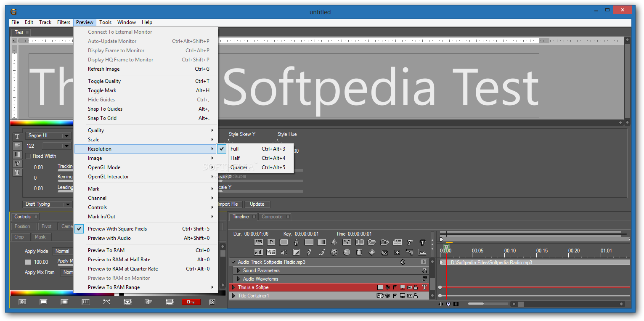Click the Softpedia Radio.mp3 clip in timeline

point(535,262)
